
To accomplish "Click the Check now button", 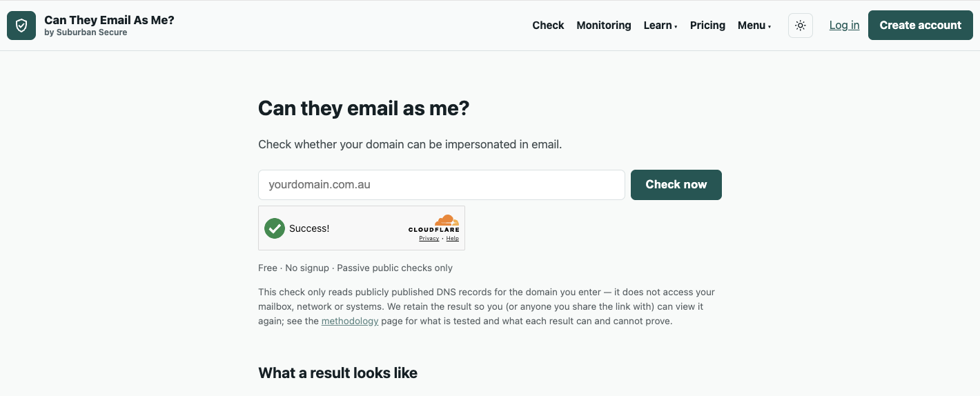I will tap(676, 185).
